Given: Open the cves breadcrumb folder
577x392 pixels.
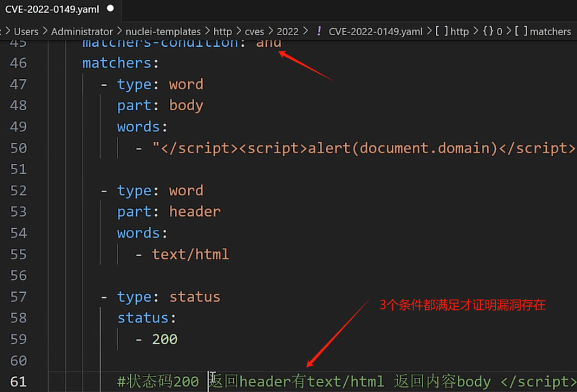Looking at the screenshot, I should pyautogui.click(x=255, y=31).
